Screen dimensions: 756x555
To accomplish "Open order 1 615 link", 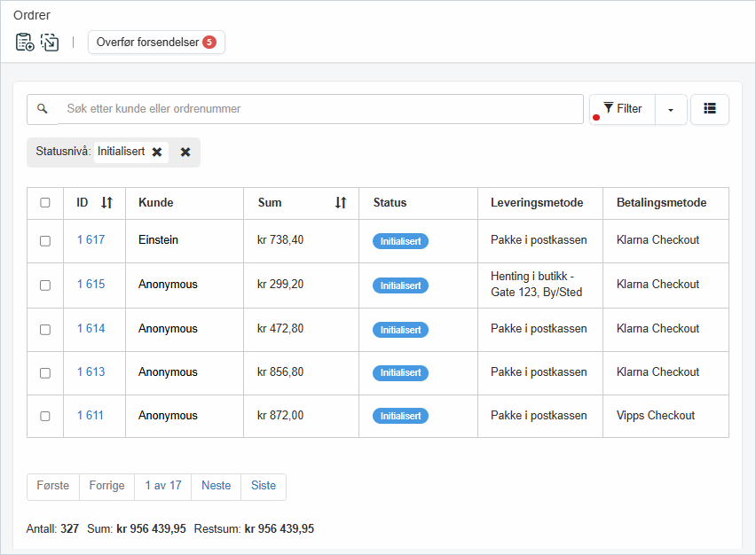I will click(x=91, y=285).
